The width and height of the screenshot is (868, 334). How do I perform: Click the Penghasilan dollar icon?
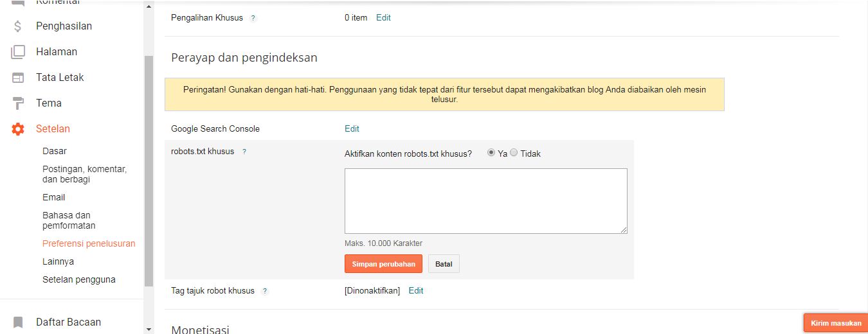click(18, 26)
